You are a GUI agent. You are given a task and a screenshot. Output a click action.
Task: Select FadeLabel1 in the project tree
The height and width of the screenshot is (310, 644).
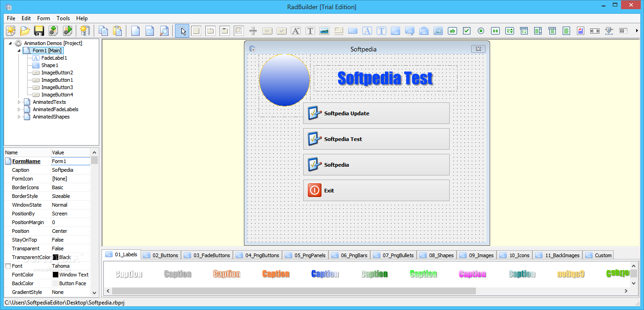pyautogui.click(x=54, y=58)
